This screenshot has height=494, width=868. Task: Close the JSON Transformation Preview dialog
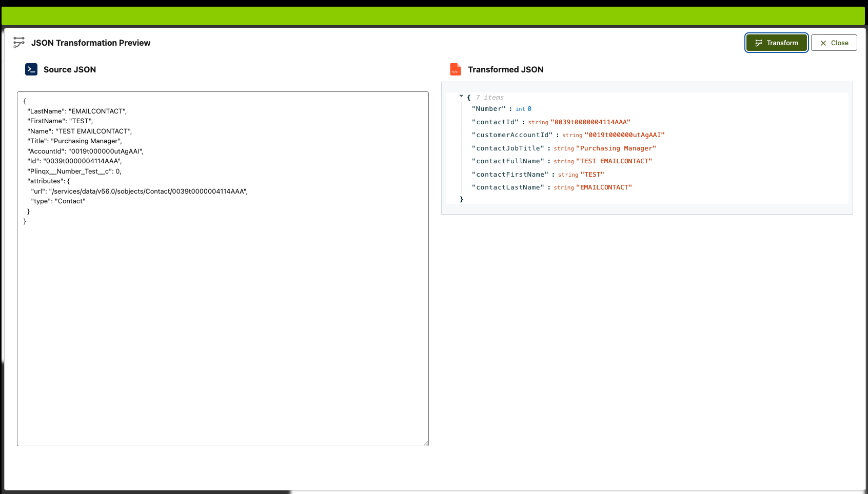834,43
